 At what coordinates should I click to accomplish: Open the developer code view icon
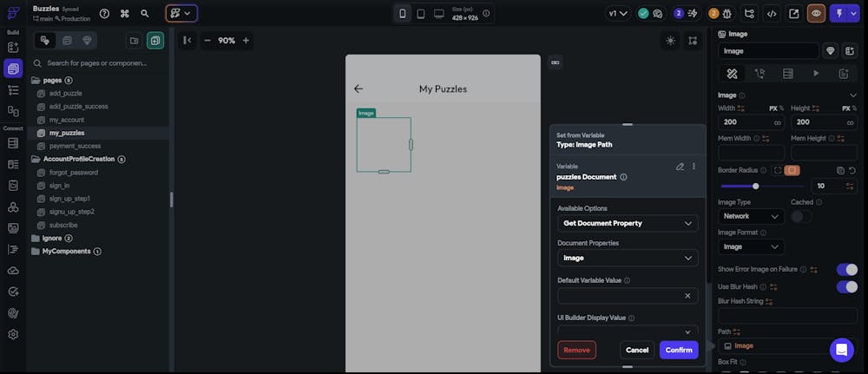coord(772,14)
